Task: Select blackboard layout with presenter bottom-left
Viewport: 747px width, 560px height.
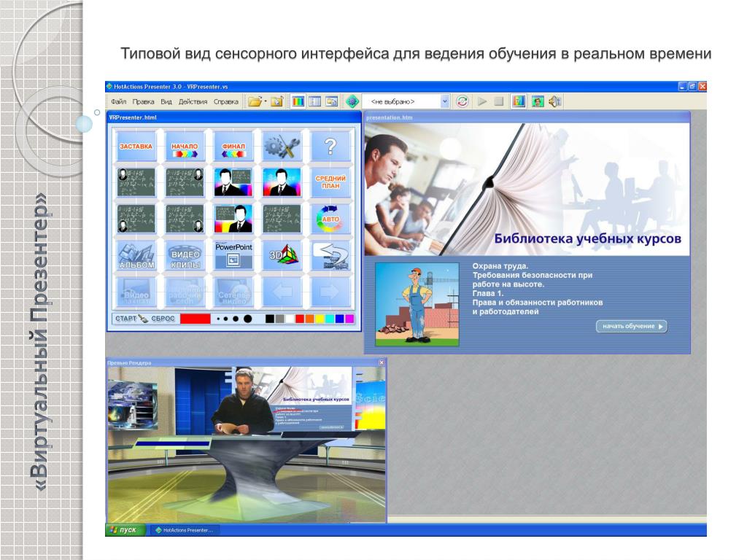Action: [136, 219]
